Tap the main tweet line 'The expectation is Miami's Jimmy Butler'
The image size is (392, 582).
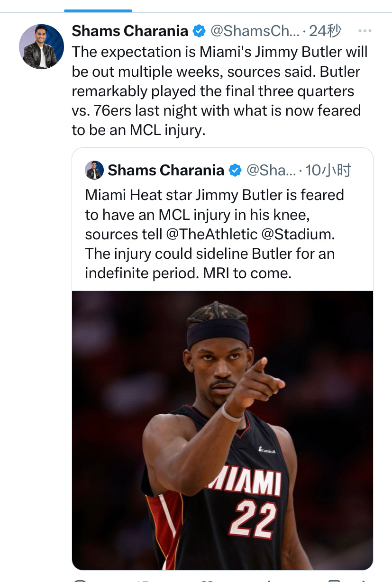coord(219,52)
